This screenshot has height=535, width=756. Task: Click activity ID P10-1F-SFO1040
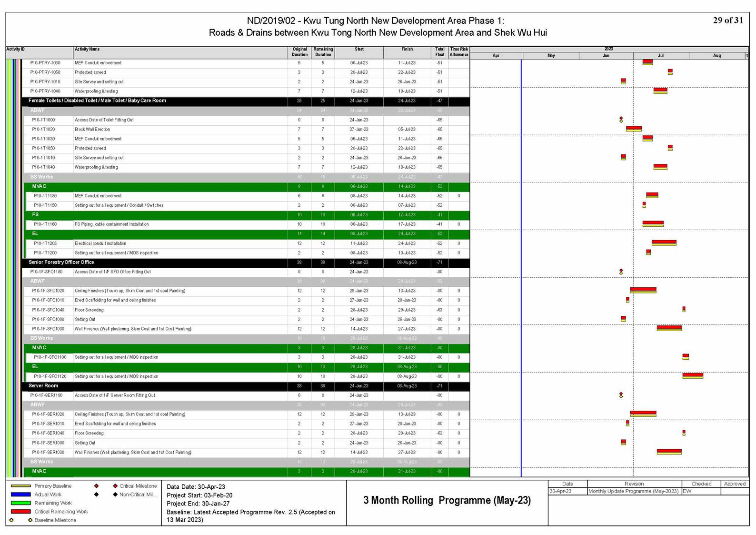(48, 310)
